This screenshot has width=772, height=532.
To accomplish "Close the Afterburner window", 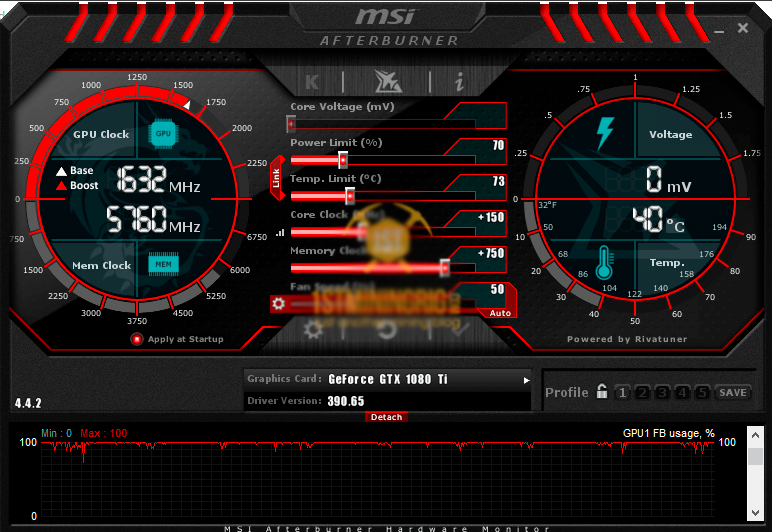I will [743, 28].
